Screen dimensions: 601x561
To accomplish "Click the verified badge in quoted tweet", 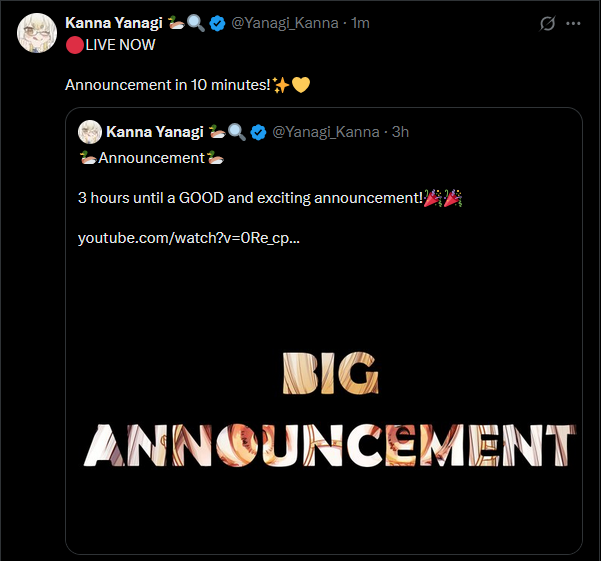I will [x=258, y=132].
